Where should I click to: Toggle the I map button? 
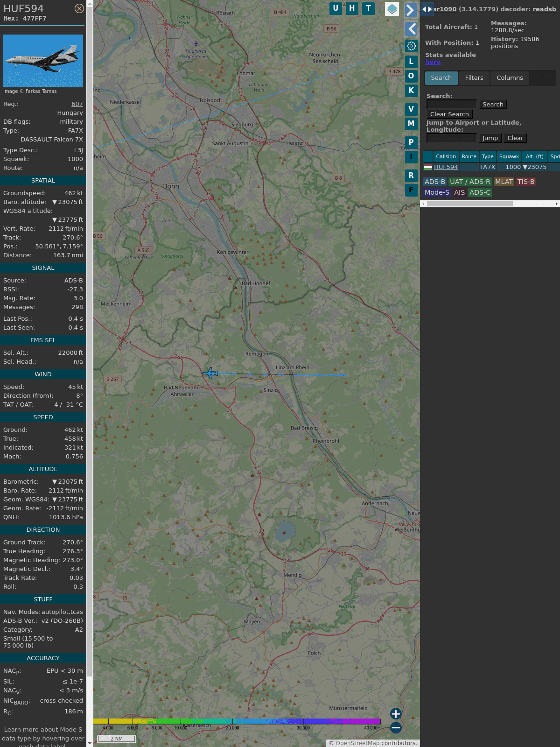click(x=411, y=156)
